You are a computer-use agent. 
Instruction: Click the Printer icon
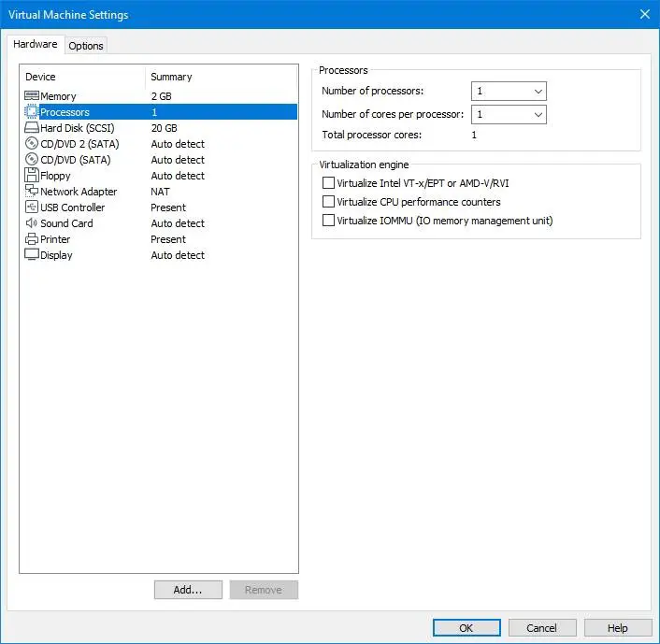pyautogui.click(x=32, y=239)
